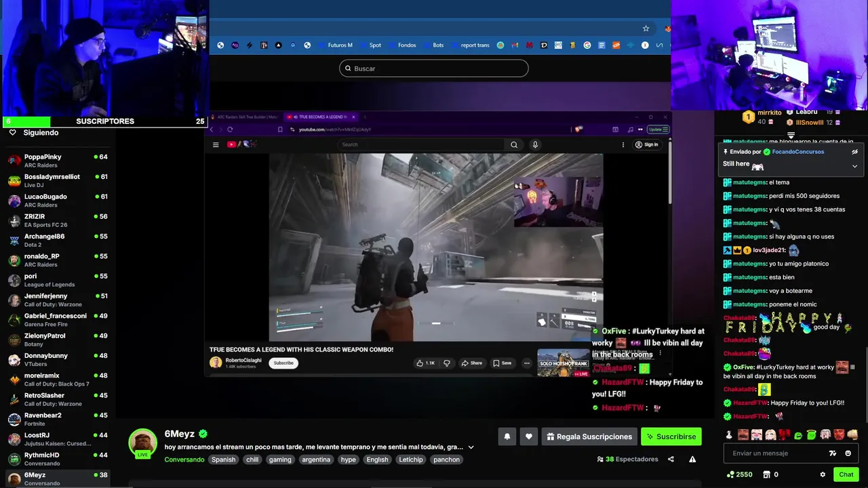Open the Bots bookmark
This screenshot has height=488, width=868.
point(438,45)
